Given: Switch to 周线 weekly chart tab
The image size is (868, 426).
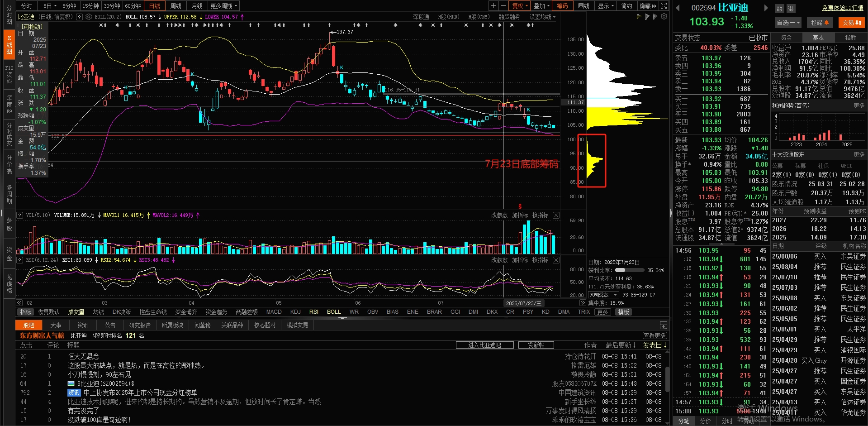Looking at the screenshot, I should coord(175,6).
